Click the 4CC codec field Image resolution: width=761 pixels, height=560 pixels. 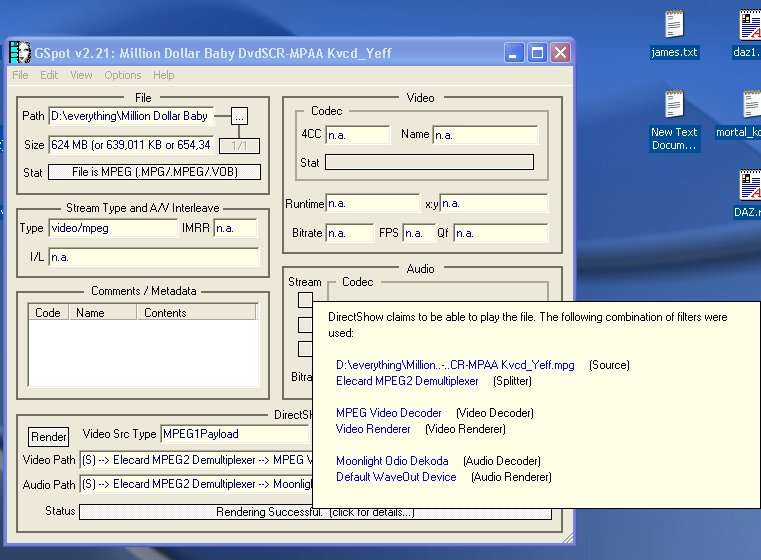[x=358, y=135]
